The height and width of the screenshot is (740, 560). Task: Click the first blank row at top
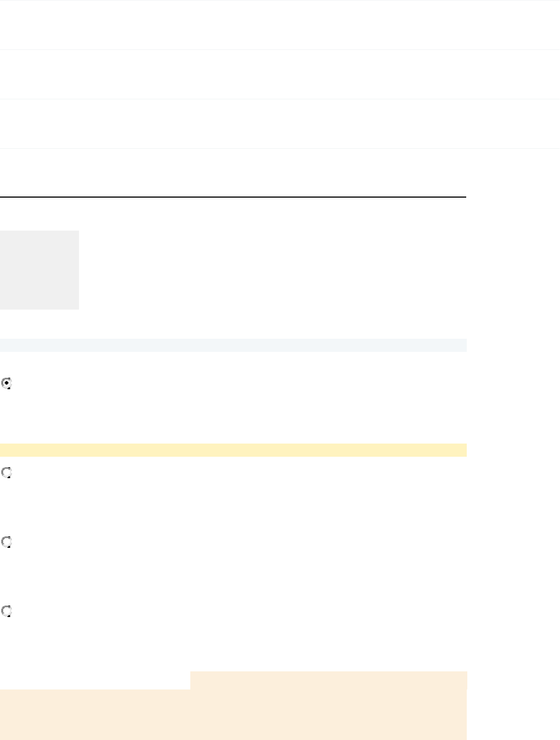(280, 25)
